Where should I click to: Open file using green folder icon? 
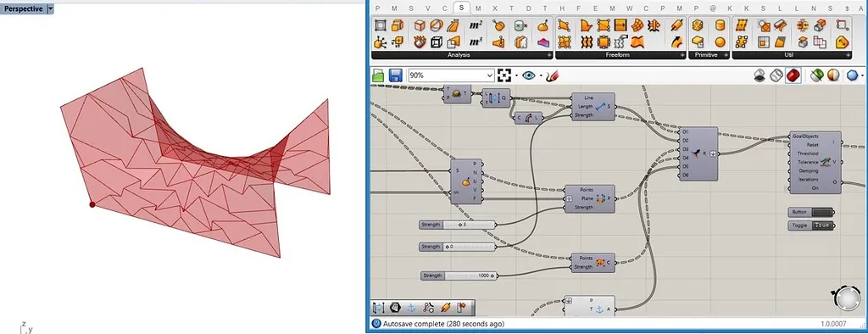[379, 75]
